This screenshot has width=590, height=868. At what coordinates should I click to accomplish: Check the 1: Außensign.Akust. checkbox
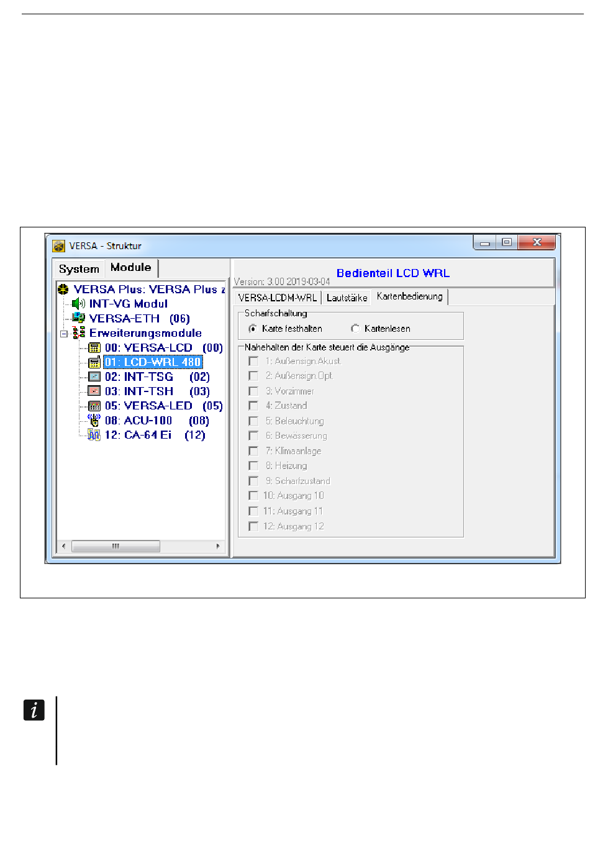click(x=253, y=361)
